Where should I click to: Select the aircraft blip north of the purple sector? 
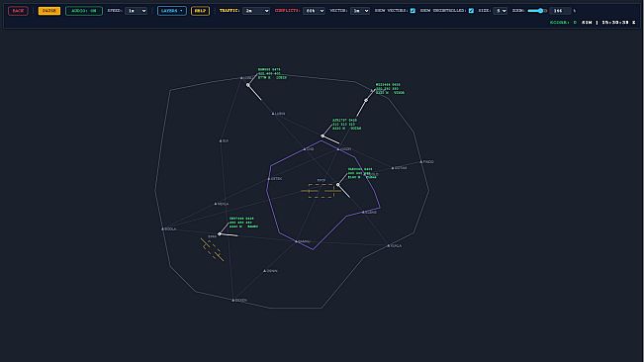pyautogui.click(x=322, y=136)
